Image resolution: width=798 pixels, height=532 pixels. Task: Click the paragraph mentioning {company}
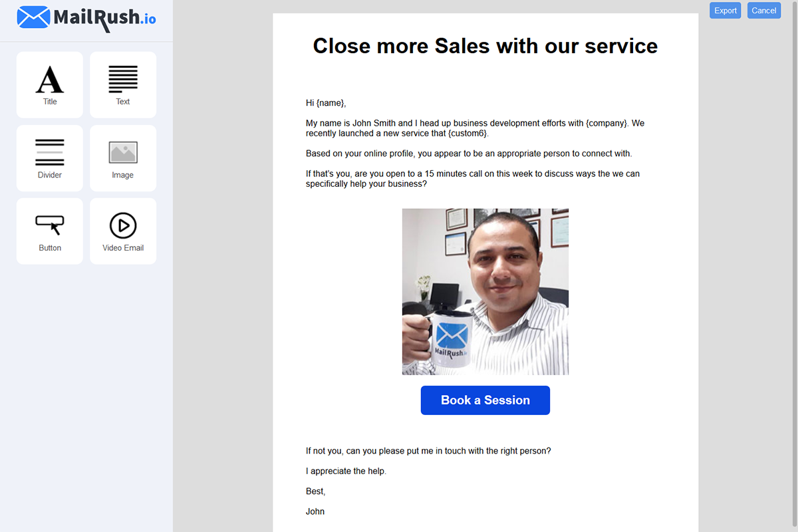(x=475, y=128)
